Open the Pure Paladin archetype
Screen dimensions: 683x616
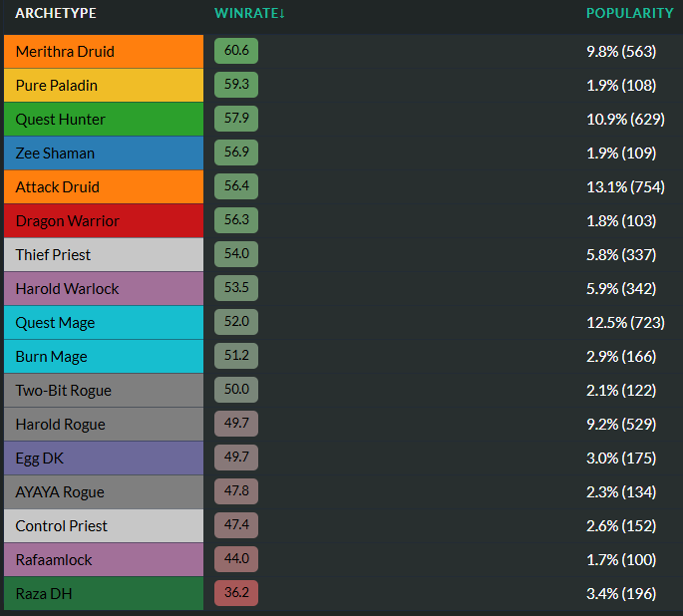104,86
